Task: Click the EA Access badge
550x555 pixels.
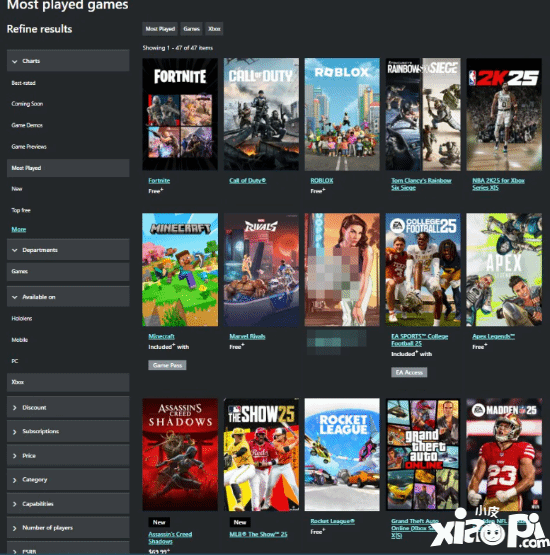Action: pyautogui.click(x=409, y=372)
